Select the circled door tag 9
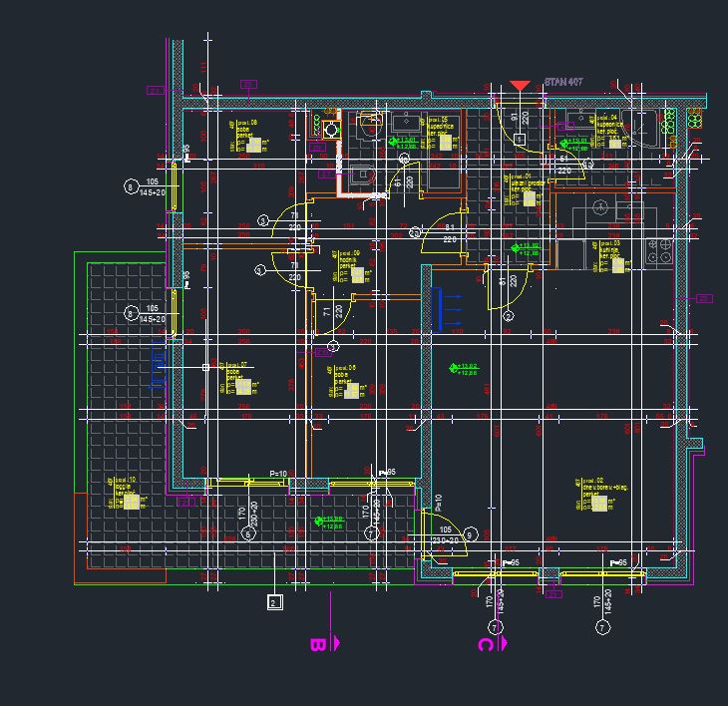728x706 pixels. 470,535
